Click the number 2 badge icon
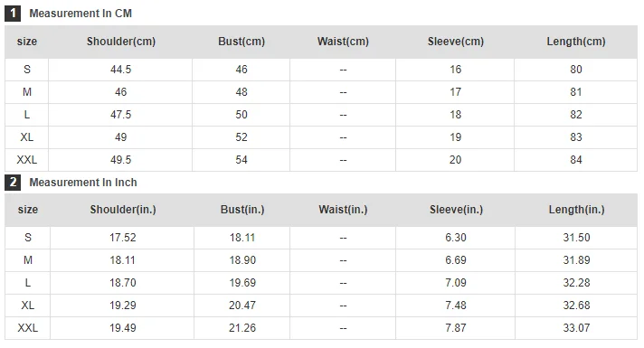Viewport: 644px width, 348px height. [x=13, y=183]
